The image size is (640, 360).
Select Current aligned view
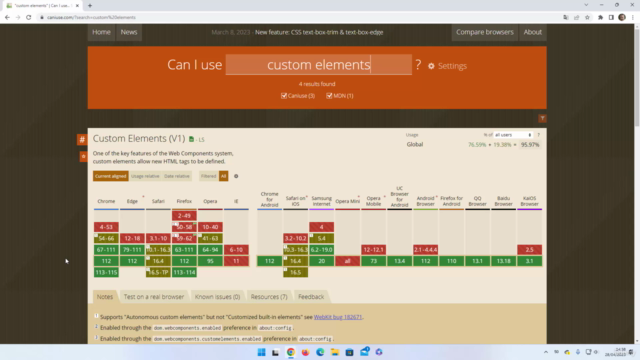111,176
